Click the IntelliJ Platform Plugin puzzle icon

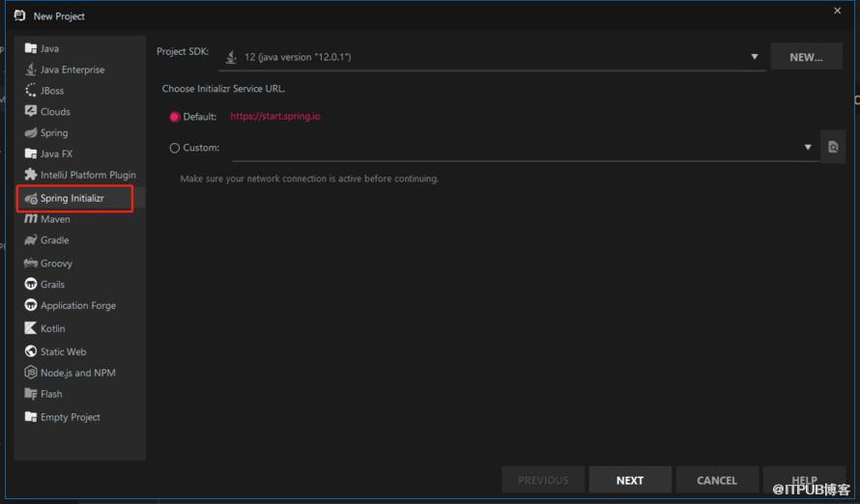point(31,174)
